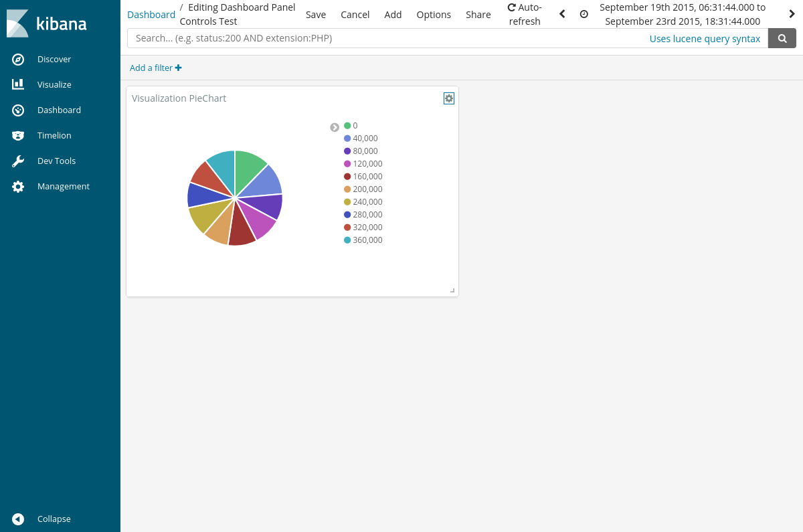Viewport: 803px width, 532px height.
Task: Click the search magnifier button
Action: click(x=782, y=38)
